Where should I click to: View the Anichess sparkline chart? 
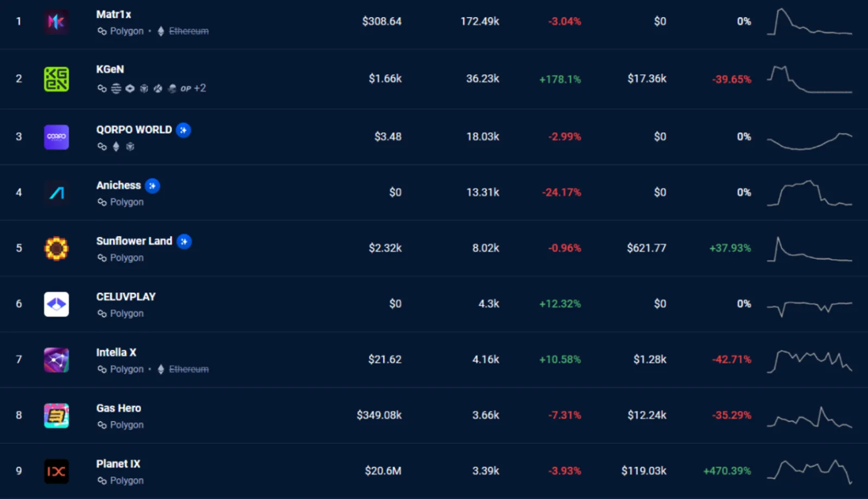point(809,193)
